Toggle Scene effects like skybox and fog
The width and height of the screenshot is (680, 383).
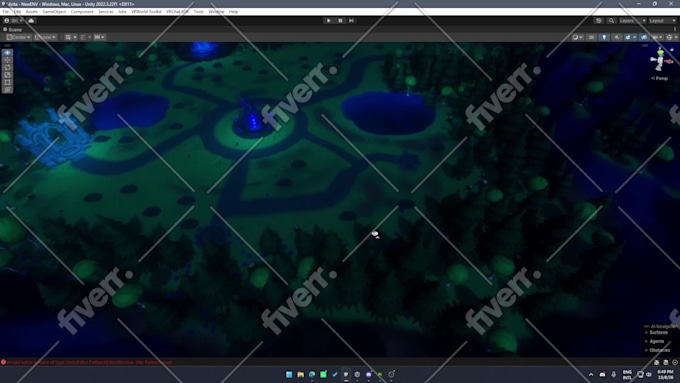point(628,37)
